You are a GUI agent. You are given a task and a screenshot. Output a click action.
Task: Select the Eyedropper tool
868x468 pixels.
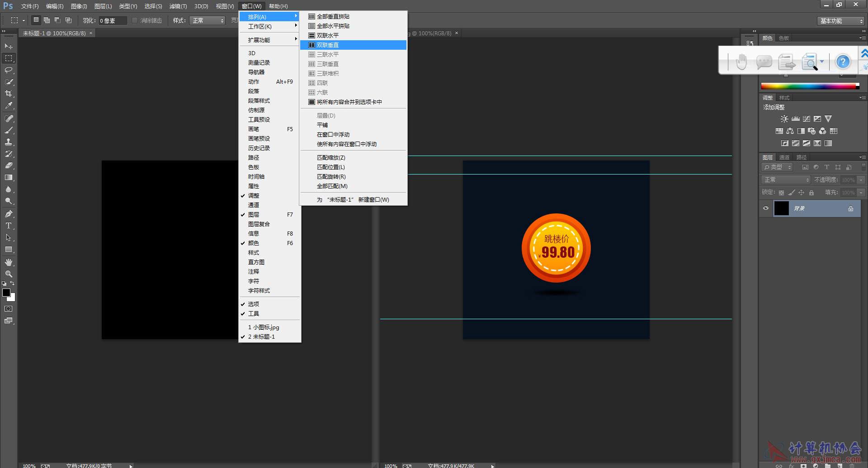(9, 105)
